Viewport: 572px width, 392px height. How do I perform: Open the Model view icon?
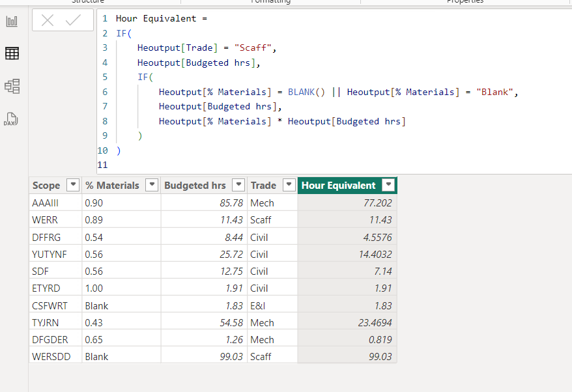[12, 87]
